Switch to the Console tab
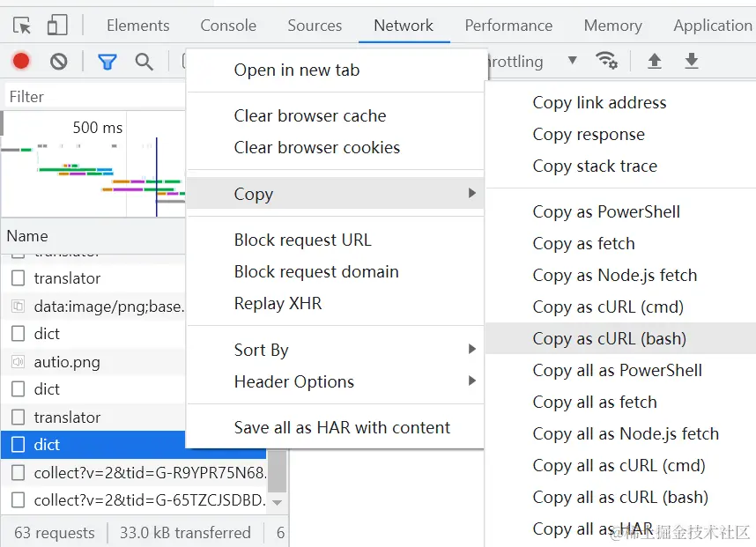 [x=228, y=25]
